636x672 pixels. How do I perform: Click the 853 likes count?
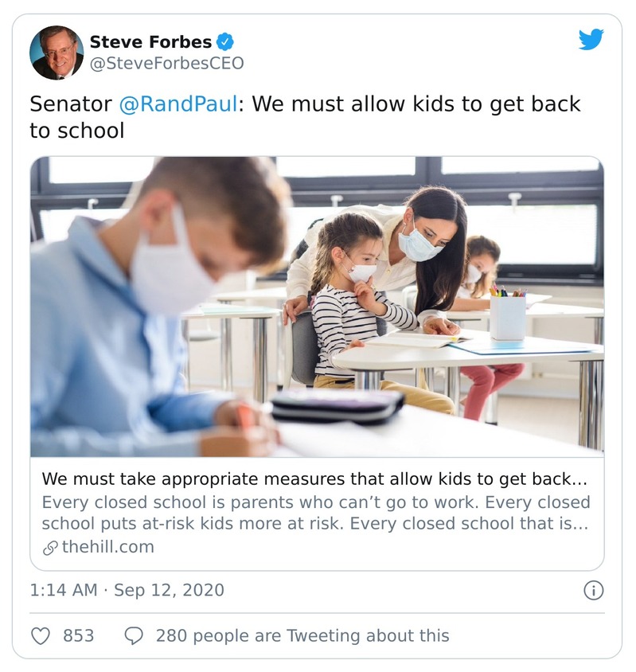[x=79, y=635]
